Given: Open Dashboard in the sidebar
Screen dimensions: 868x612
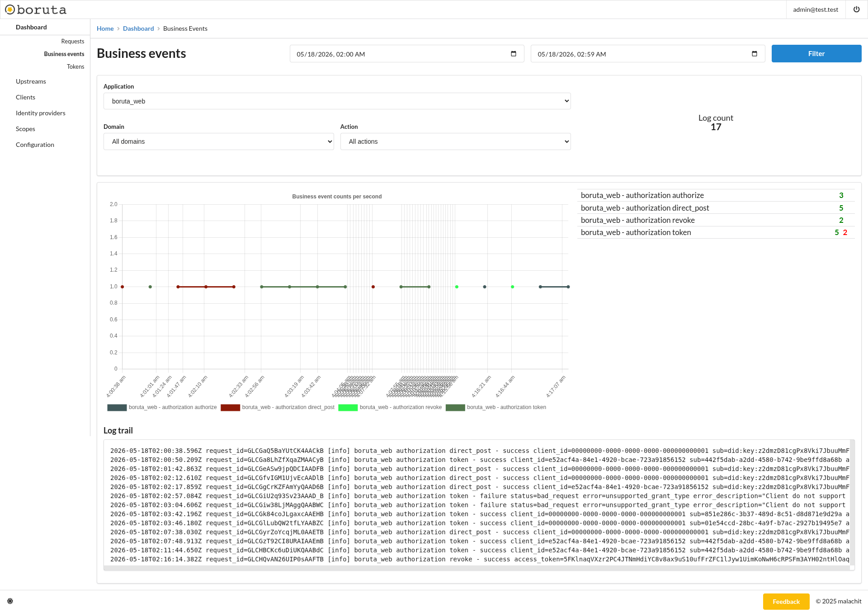Looking at the screenshot, I should coord(31,27).
